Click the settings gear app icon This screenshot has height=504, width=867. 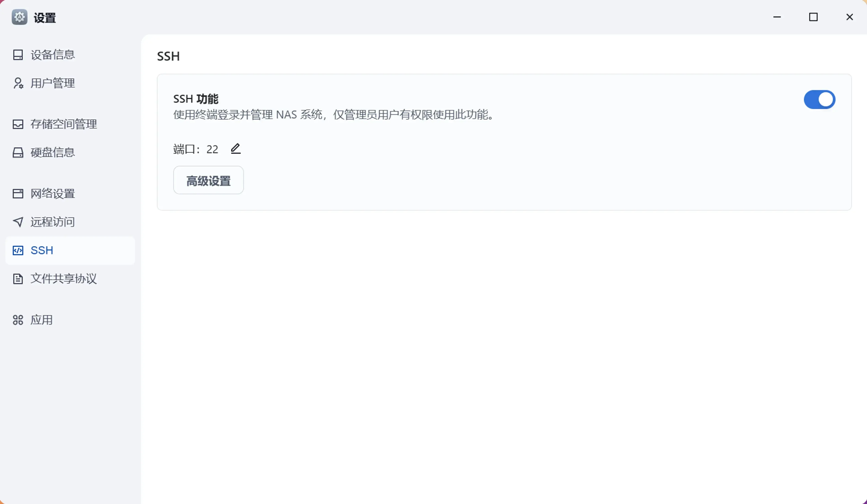[20, 17]
